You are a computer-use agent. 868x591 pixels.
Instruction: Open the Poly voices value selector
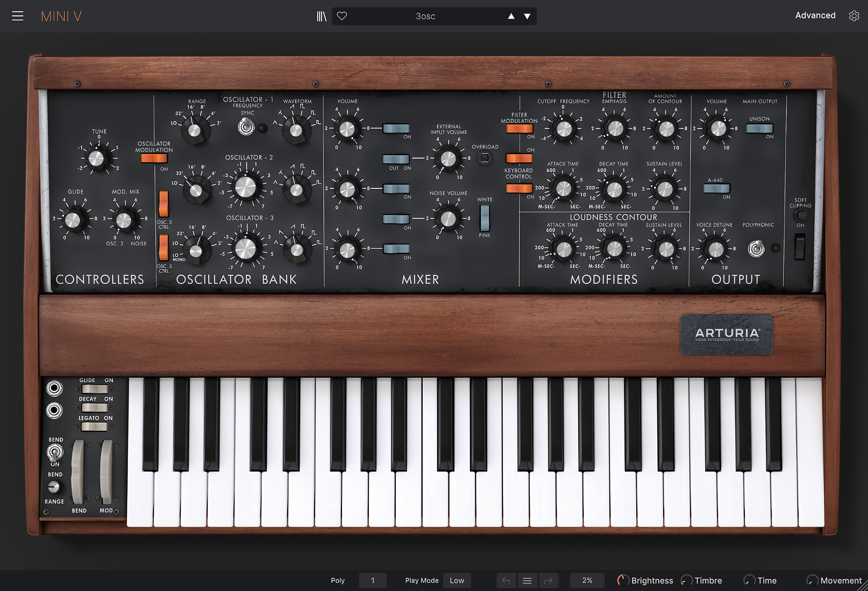coord(372,581)
